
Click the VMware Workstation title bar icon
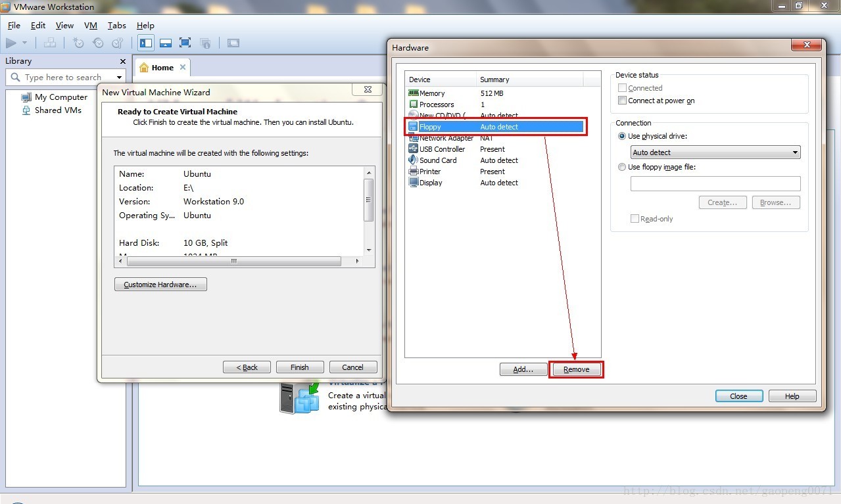pyautogui.click(x=6, y=7)
